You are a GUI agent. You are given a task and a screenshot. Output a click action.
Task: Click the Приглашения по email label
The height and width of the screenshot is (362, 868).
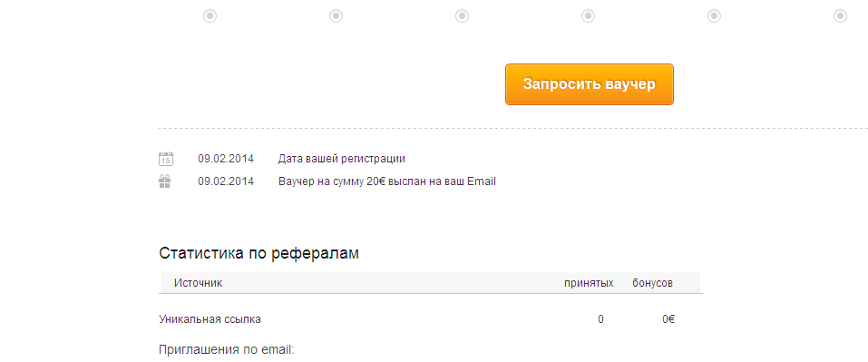pos(227,350)
